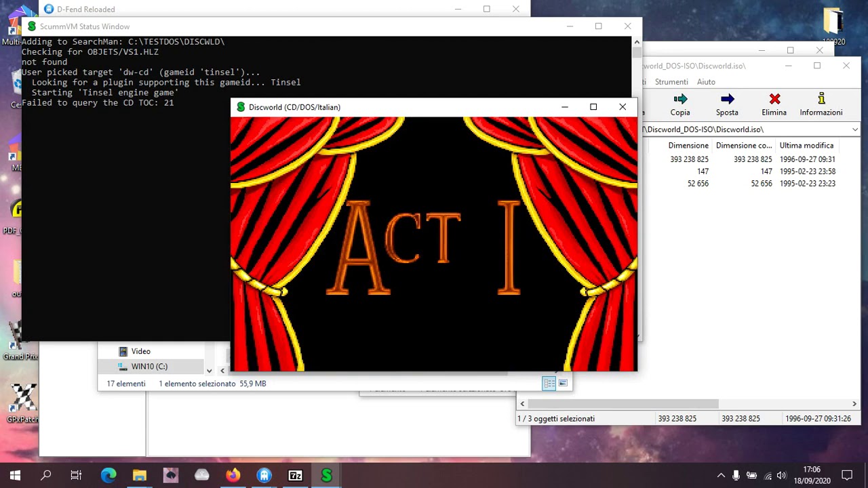Show hidden tray icons chevron
This screenshot has height=488, width=868.
[721, 475]
